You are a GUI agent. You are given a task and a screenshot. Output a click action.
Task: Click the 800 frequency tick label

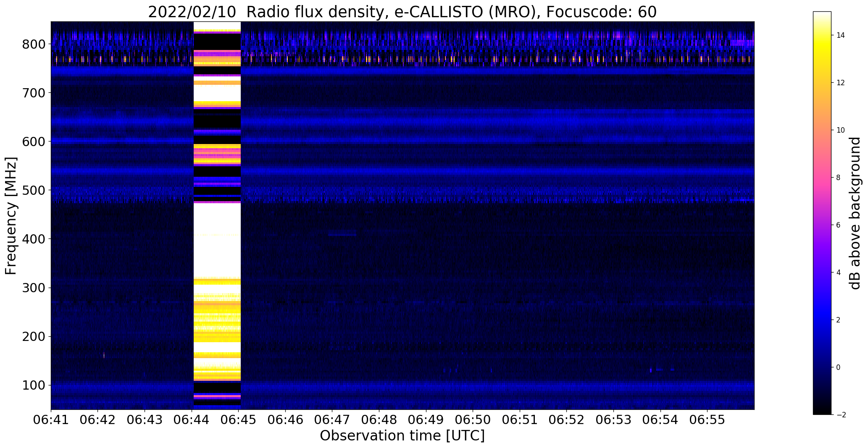33,44
